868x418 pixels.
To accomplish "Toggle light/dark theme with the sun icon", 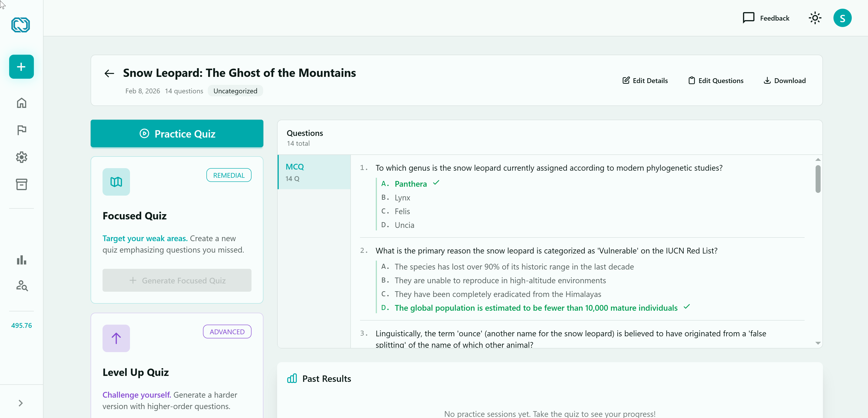I will (815, 18).
